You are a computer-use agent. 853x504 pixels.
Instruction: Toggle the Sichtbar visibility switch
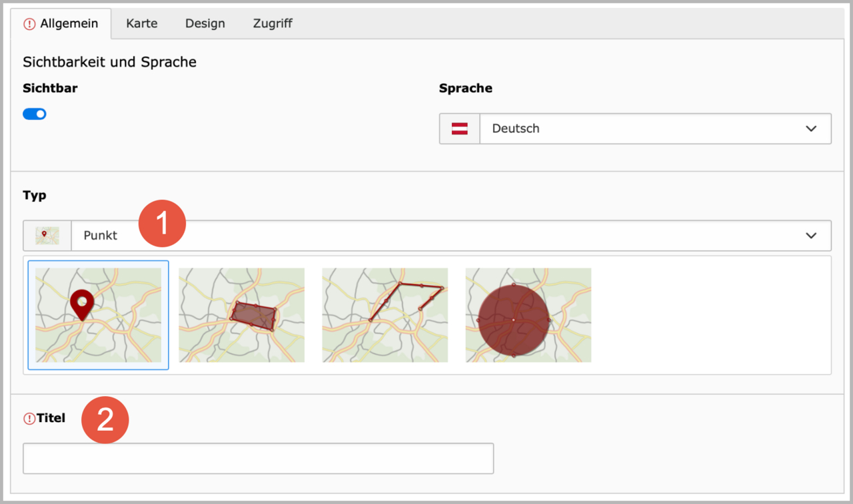click(35, 114)
